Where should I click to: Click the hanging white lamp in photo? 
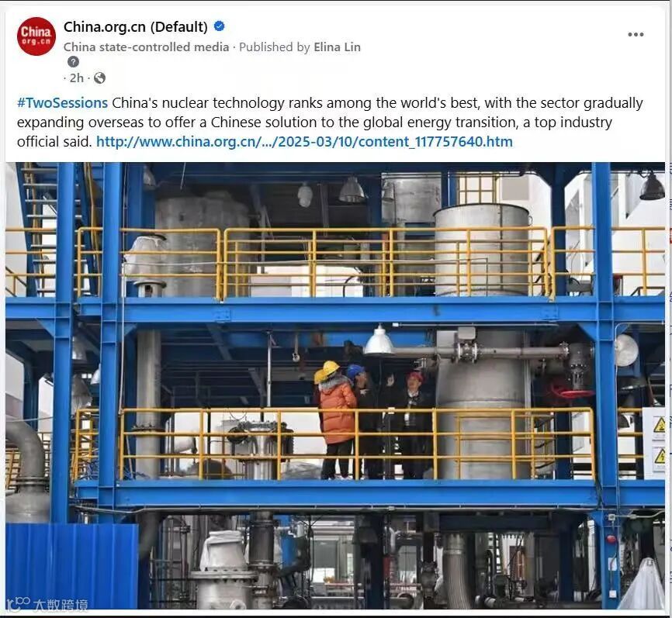[379, 341]
